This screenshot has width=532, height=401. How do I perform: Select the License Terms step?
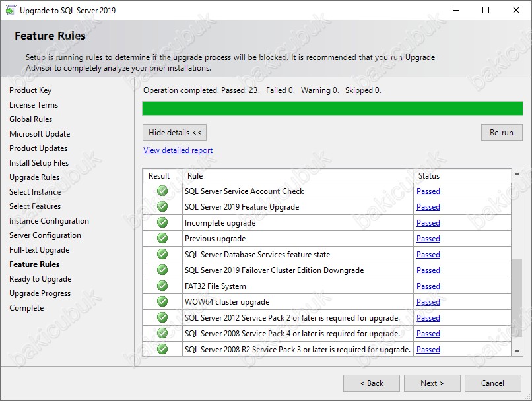[34, 105]
